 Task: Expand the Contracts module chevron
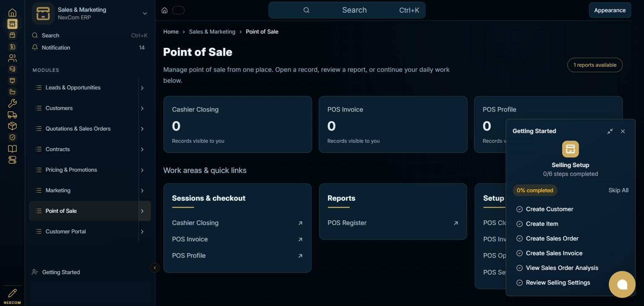pos(142,150)
